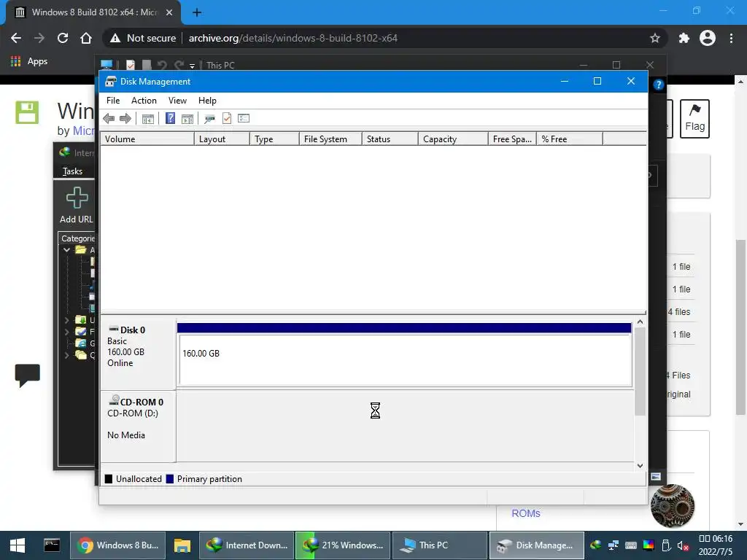Click Add URL in Internet Download Manager
Screen dimensions: 747x560
(76, 205)
